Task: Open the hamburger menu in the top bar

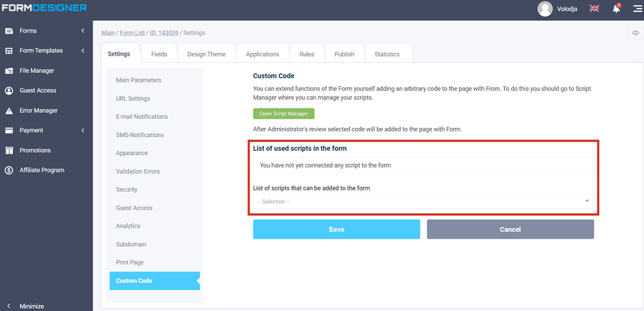Action: coord(637,9)
